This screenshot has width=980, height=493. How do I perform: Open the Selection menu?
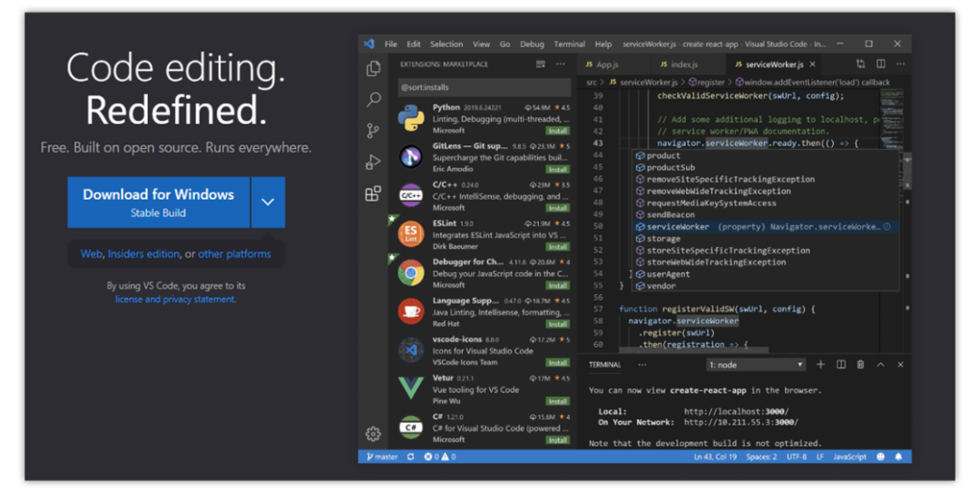[446, 44]
